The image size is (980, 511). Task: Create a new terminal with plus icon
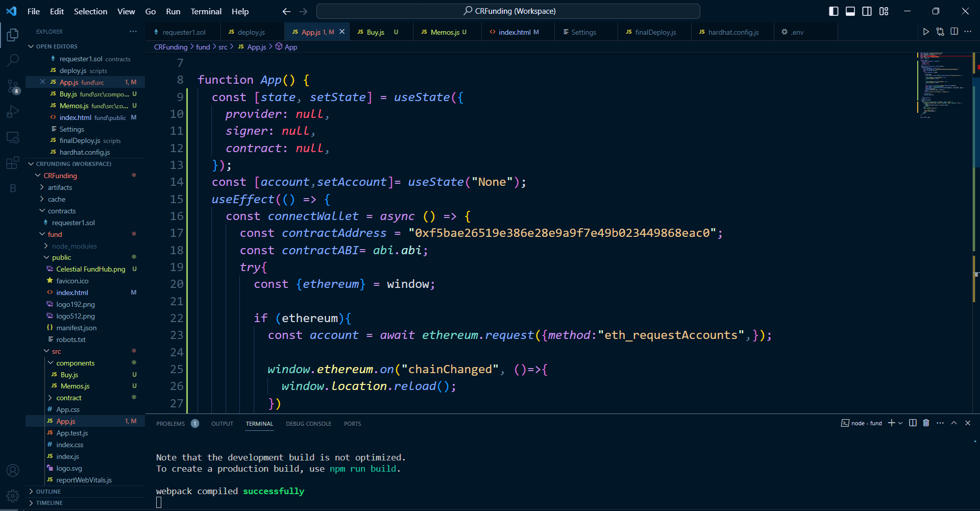point(891,423)
